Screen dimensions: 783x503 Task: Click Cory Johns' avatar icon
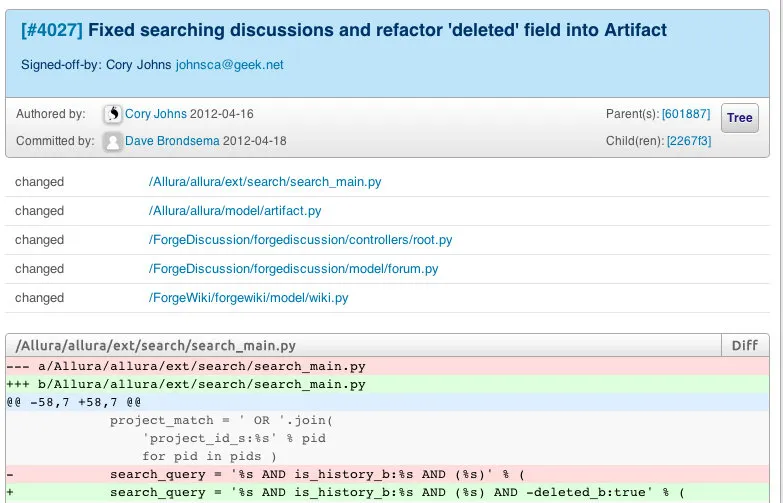[113, 115]
